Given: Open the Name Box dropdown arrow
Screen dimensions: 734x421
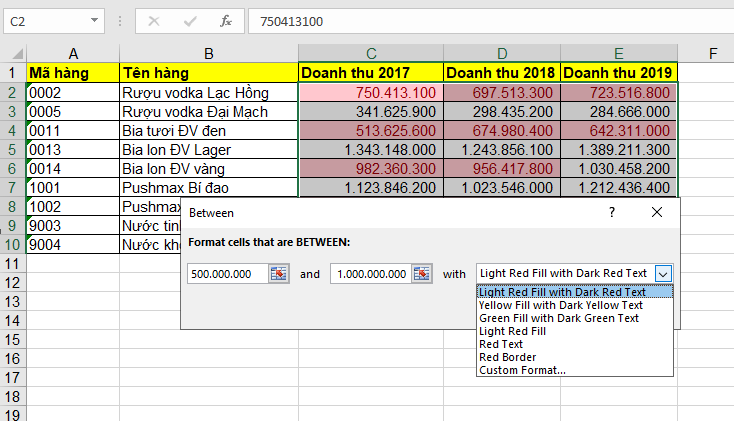Looking at the screenshot, I should click(x=95, y=20).
